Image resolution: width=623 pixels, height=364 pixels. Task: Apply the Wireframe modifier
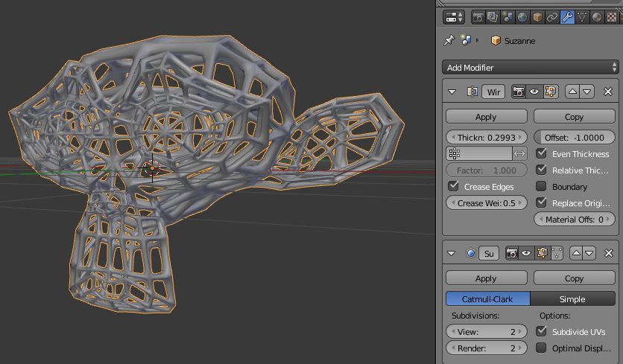487,117
